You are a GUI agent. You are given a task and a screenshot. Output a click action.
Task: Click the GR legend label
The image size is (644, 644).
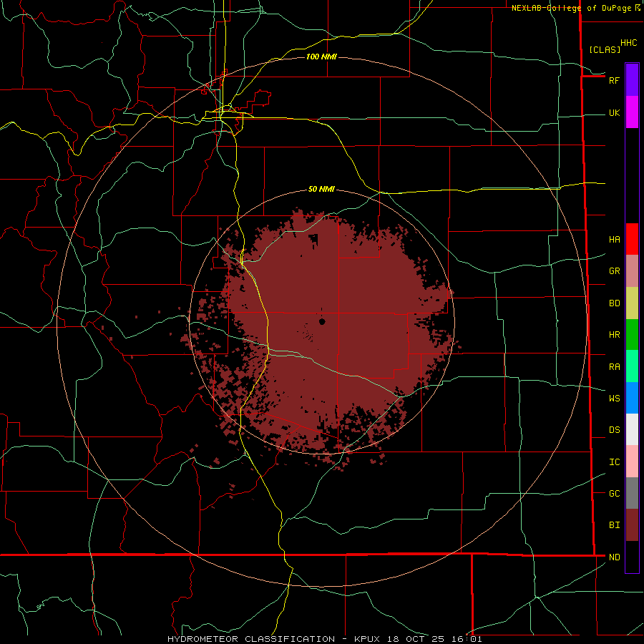click(x=615, y=270)
